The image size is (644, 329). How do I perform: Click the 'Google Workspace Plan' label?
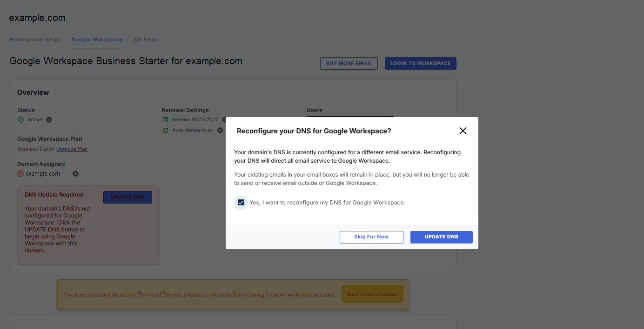pos(50,139)
